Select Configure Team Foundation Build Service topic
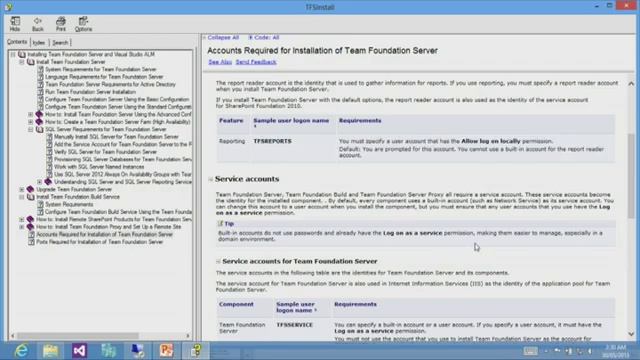640x360 pixels. (x=118, y=212)
